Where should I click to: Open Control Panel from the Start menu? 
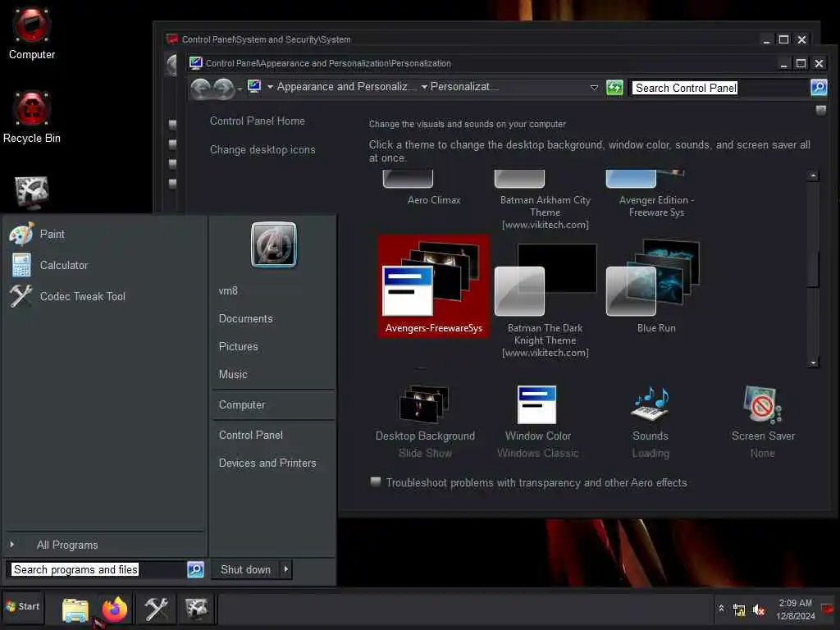click(x=250, y=435)
